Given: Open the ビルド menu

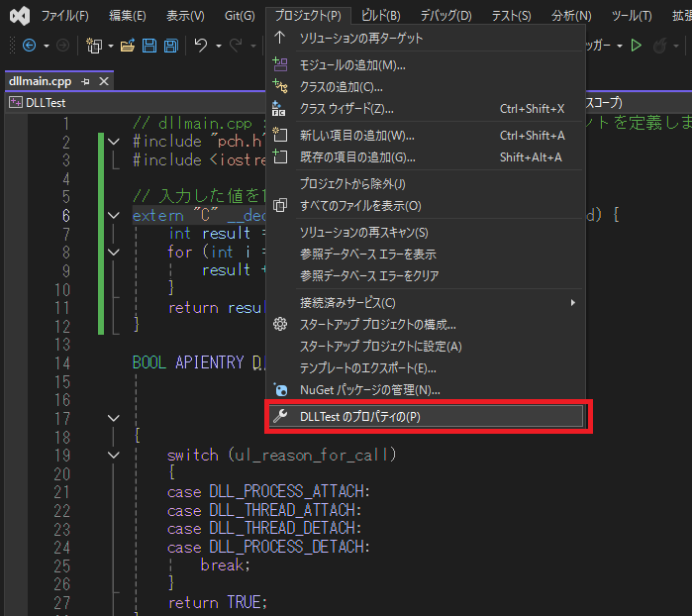Looking at the screenshot, I should point(380,16).
